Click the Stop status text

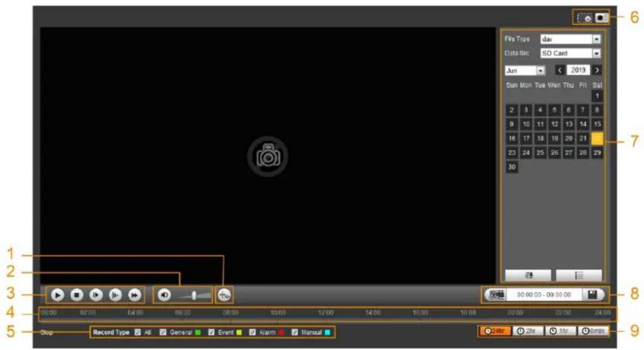47,332
